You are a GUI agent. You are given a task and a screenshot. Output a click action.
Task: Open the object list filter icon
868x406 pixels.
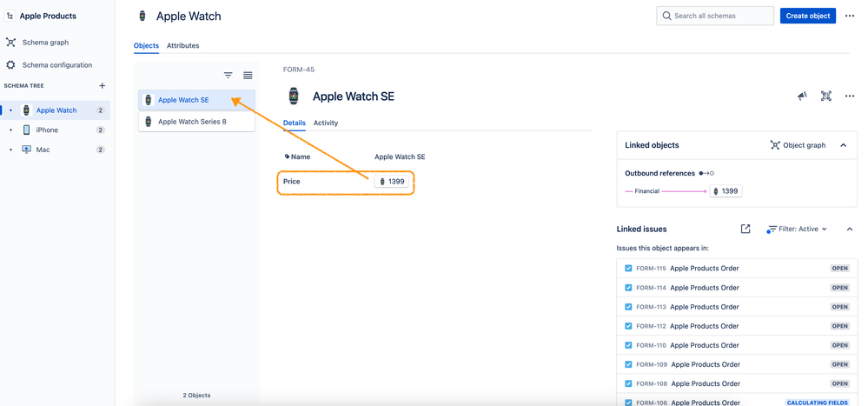[228, 76]
